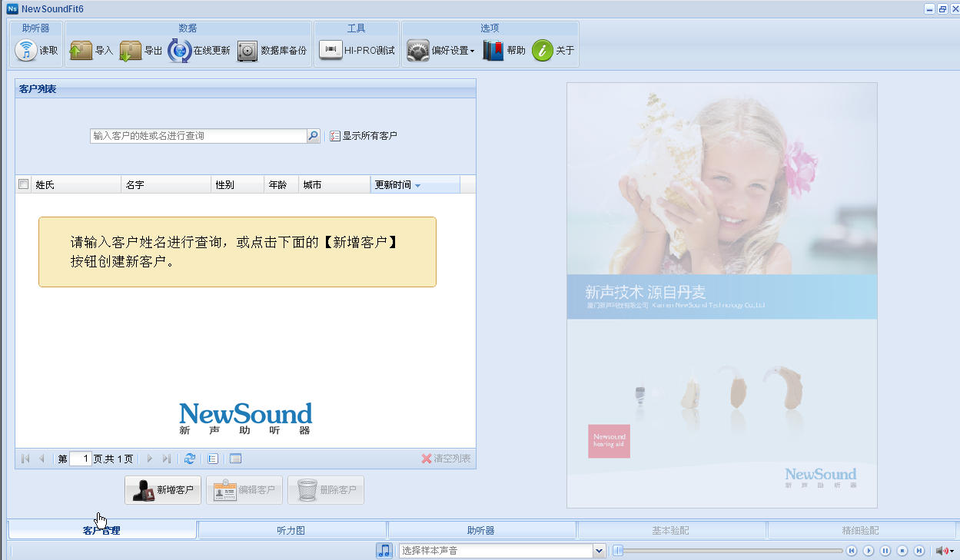The height and width of the screenshot is (560, 960).
Task: Skip to previous sample sound
Action: (x=852, y=551)
